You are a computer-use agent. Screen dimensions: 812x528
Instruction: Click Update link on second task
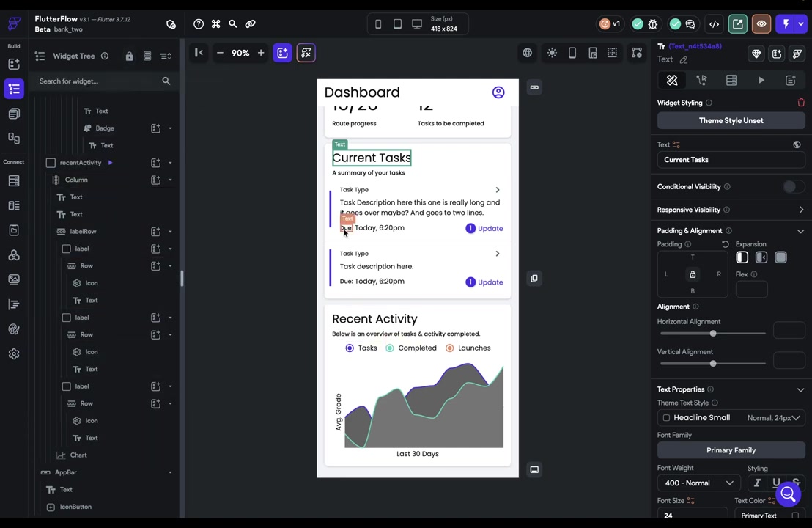(x=490, y=282)
